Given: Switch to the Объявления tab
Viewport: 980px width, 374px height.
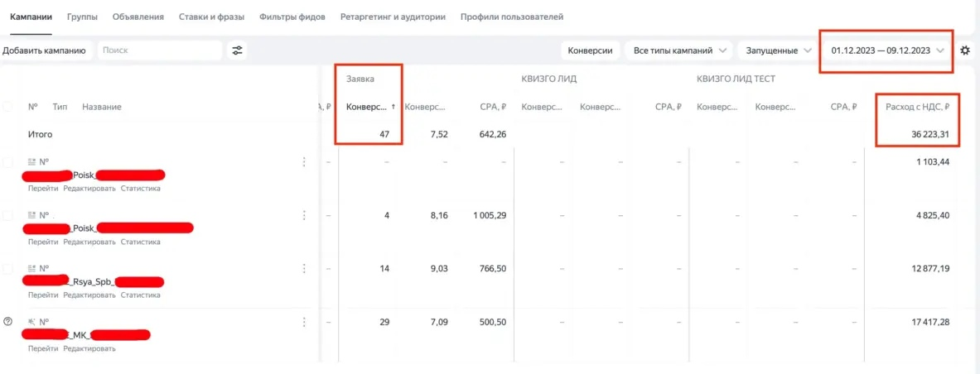Looking at the screenshot, I should pyautogui.click(x=138, y=17).
